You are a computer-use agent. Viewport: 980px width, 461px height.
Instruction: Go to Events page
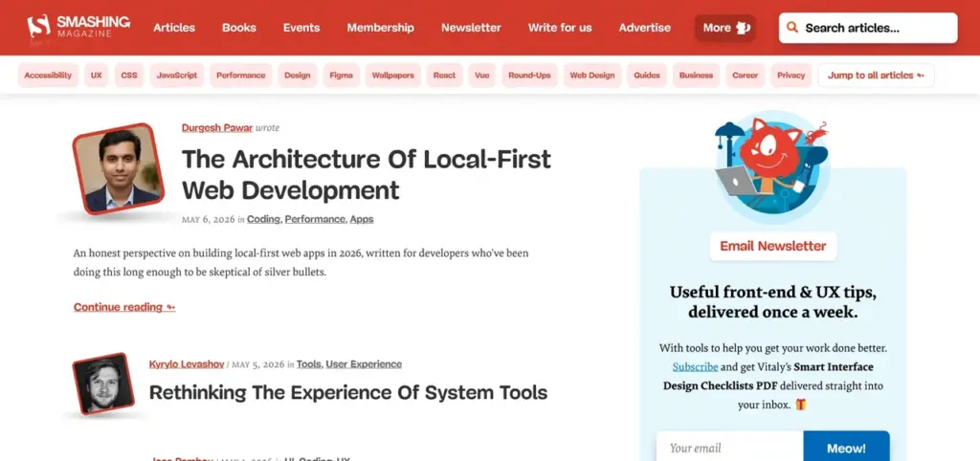(x=301, y=28)
